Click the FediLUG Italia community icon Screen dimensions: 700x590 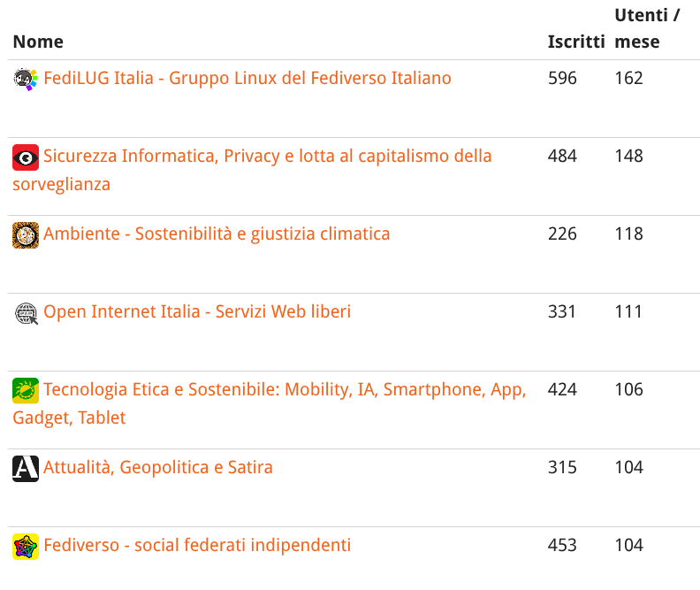pyautogui.click(x=26, y=79)
